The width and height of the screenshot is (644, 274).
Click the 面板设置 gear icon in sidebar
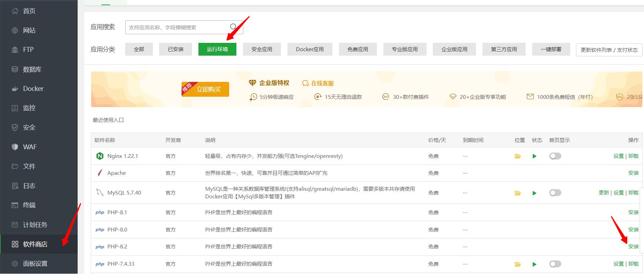pos(15,264)
